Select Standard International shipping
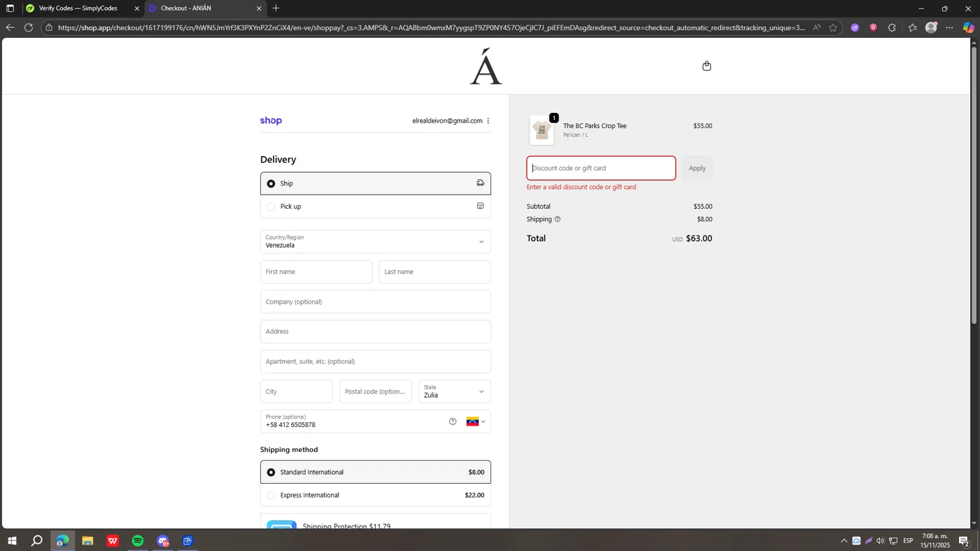Image resolution: width=980 pixels, height=551 pixels. coord(375,472)
